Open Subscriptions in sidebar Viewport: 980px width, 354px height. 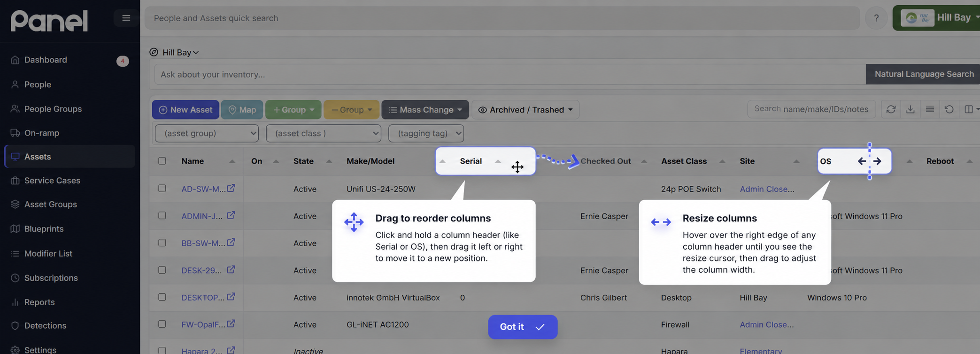pyautogui.click(x=51, y=278)
